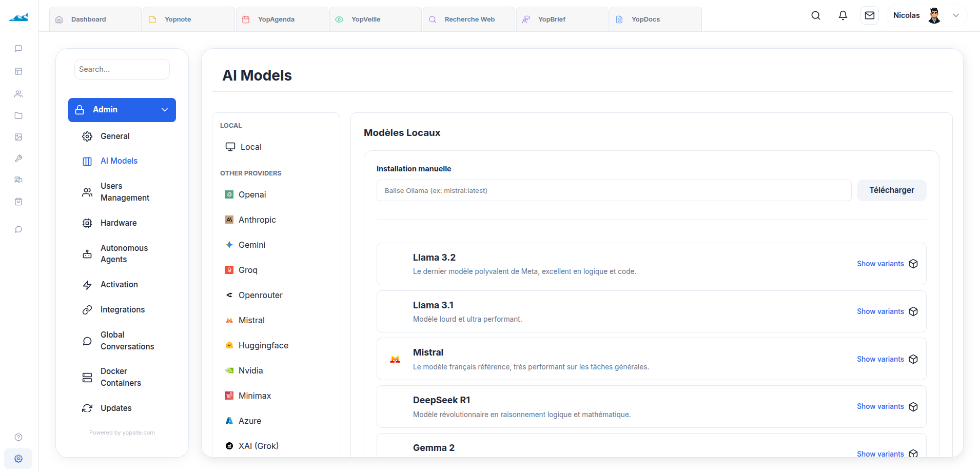Click the search magnifier icon in top bar

816,15
